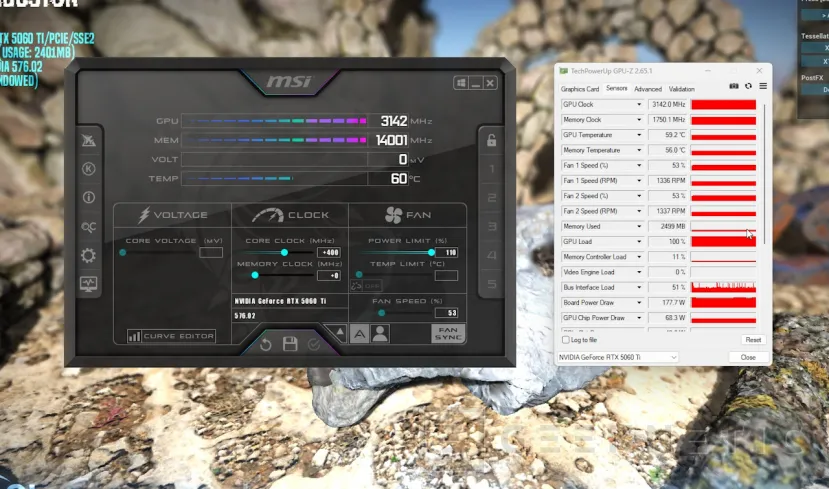
Task: Click the Power Limit slider handle
Action: (x=431, y=253)
